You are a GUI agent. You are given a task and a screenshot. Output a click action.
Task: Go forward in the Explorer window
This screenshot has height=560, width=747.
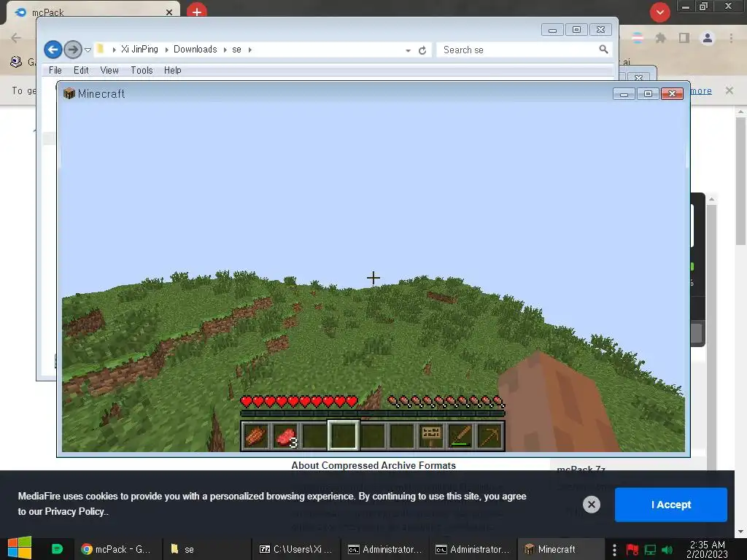[x=72, y=50]
